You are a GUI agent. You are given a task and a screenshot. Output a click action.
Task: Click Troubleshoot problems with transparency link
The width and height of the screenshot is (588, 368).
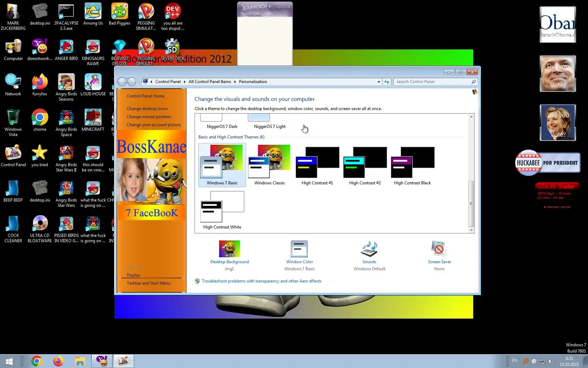[x=261, y=281]
